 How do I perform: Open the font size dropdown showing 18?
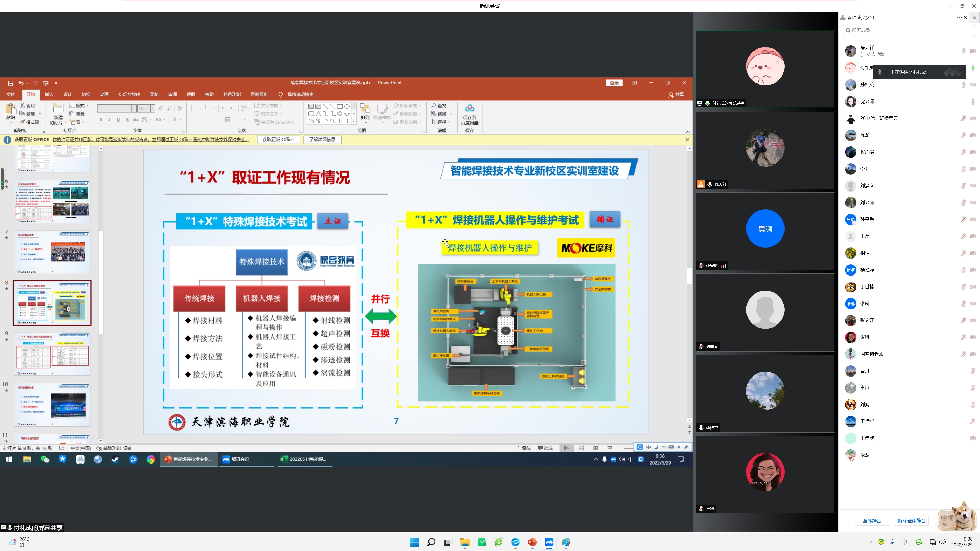pos(153,108)
